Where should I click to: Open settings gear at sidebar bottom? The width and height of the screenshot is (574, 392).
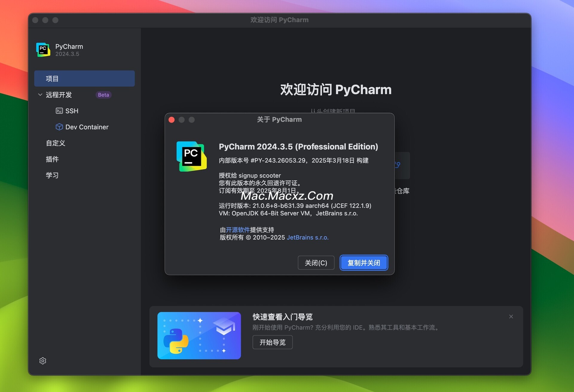click(43, 361)
